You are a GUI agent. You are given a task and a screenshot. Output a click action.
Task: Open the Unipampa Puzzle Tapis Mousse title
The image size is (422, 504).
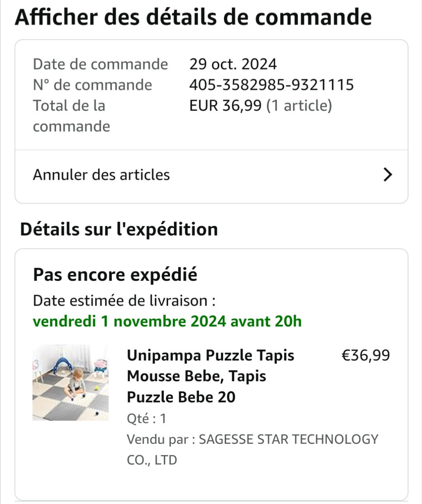(x=210, y=376)
